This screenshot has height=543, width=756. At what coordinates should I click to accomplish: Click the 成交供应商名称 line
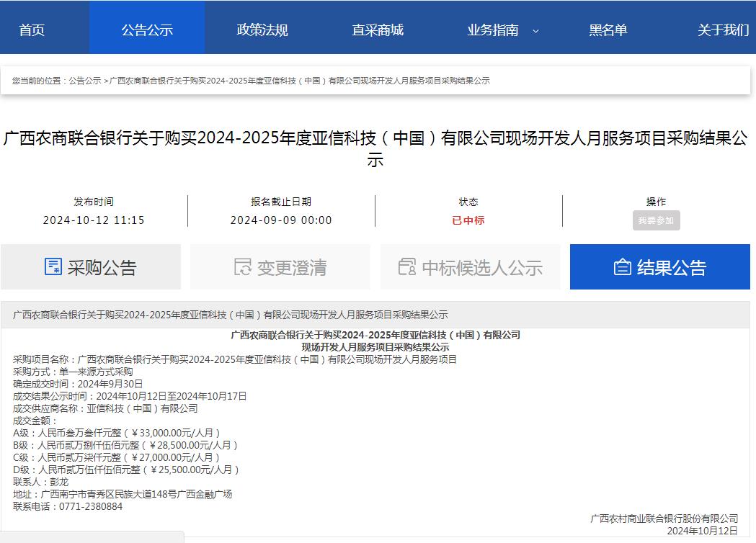[x=105, y=408]
